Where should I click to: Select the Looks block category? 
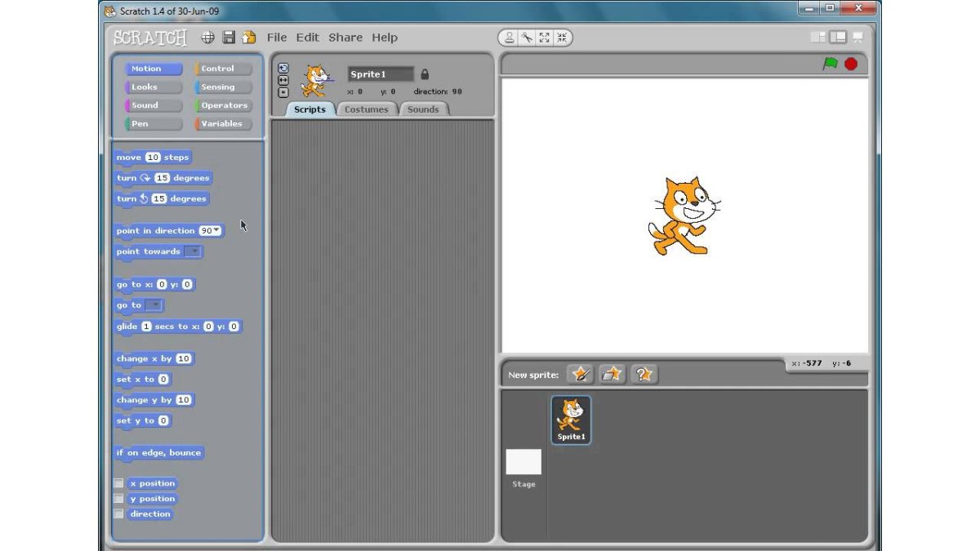(153, 87)
